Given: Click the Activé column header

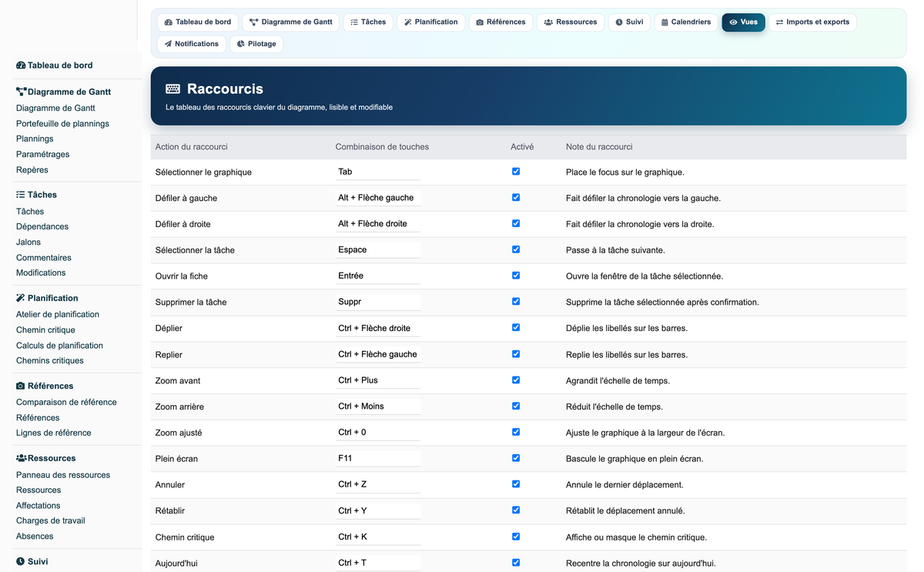Looking at the screenshot, I should click(x=522, y=146).
